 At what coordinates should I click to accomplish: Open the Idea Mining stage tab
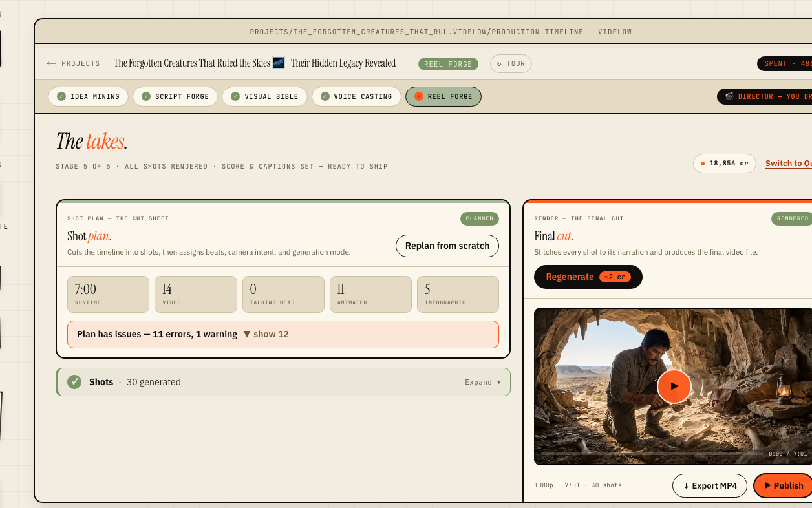88,96
